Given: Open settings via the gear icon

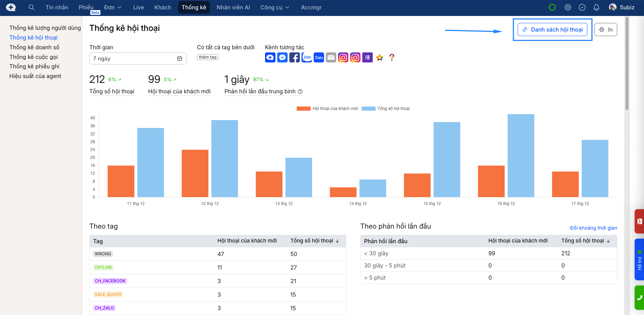Looking at the screenshot, I should point(568,7).
